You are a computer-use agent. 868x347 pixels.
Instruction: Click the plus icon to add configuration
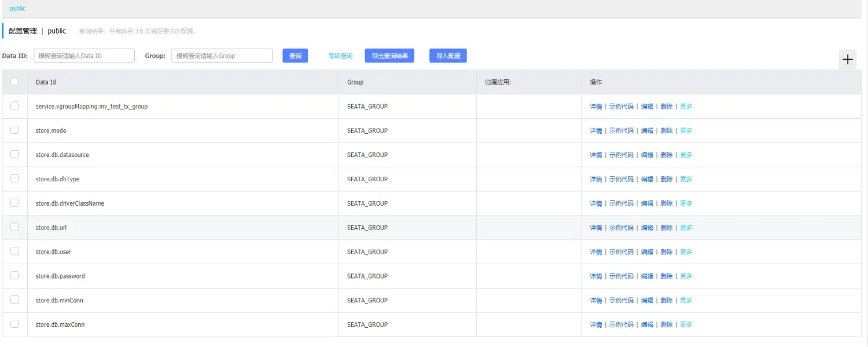coord(848,59)
